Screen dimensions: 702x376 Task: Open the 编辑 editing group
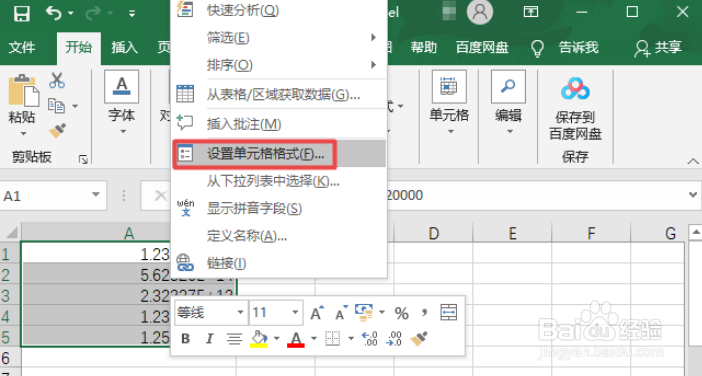(508, 103)
